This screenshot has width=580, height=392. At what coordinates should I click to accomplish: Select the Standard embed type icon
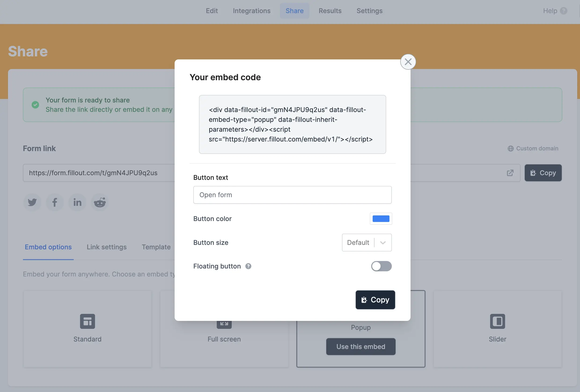(x=87, y=321)
